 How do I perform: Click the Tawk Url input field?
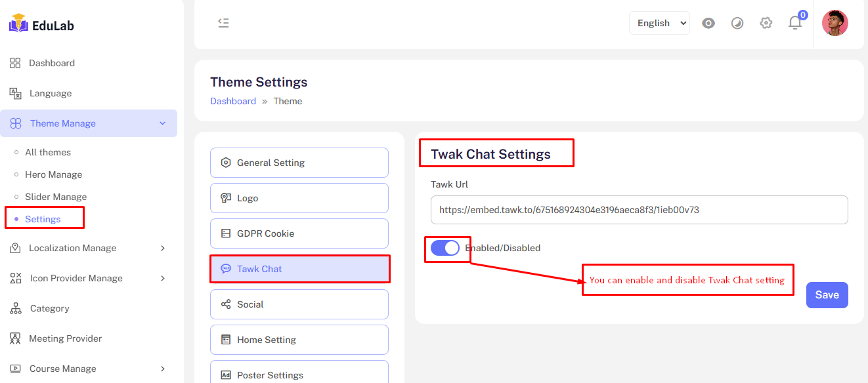click(639, 210)
